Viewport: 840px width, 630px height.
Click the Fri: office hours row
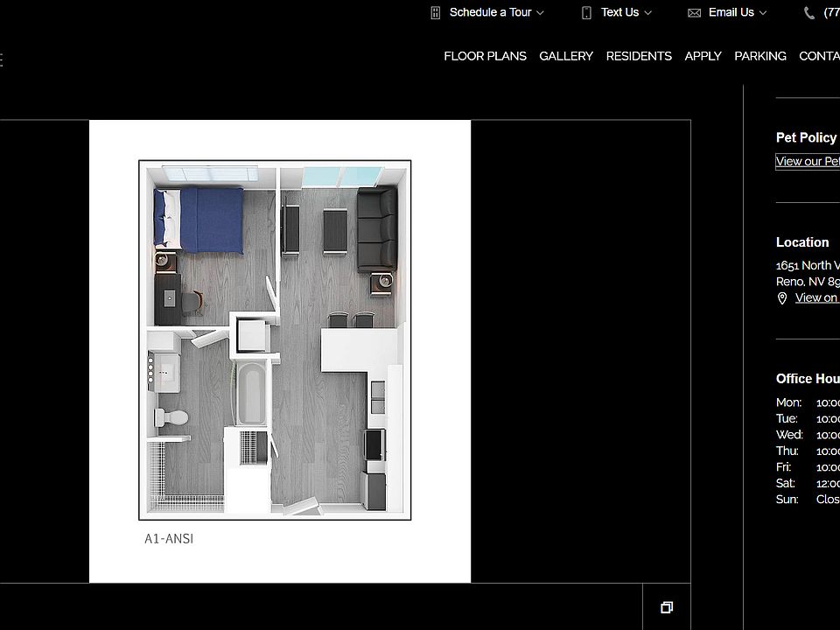point(808,467)
